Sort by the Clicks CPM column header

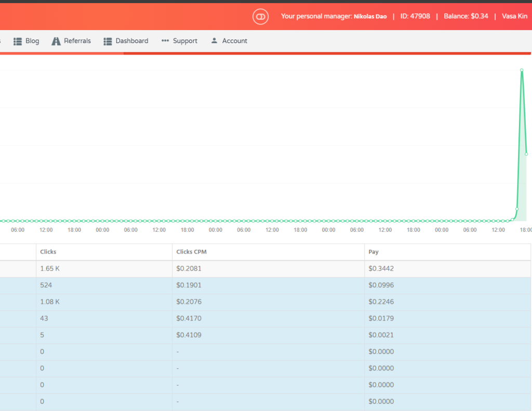click(269, 252)
